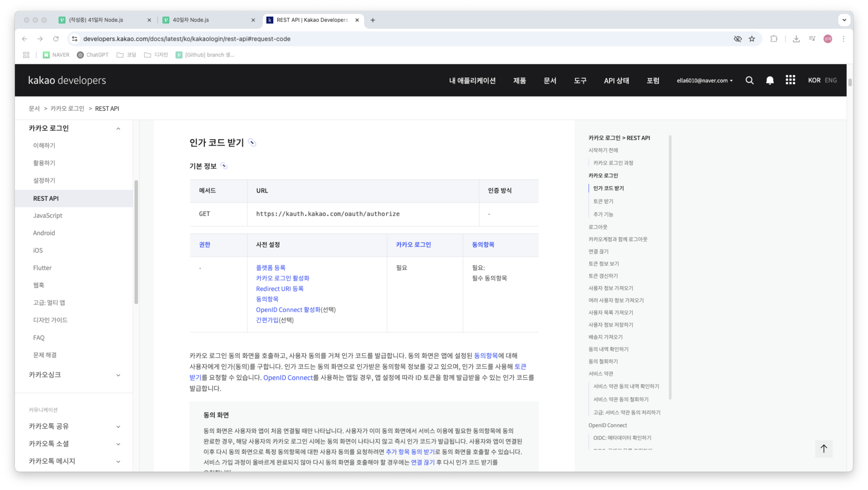Screen dimensions: 868x490
Task: Open the 추가 항목 동의 받기 link
Action: click(x=410, y=452)
